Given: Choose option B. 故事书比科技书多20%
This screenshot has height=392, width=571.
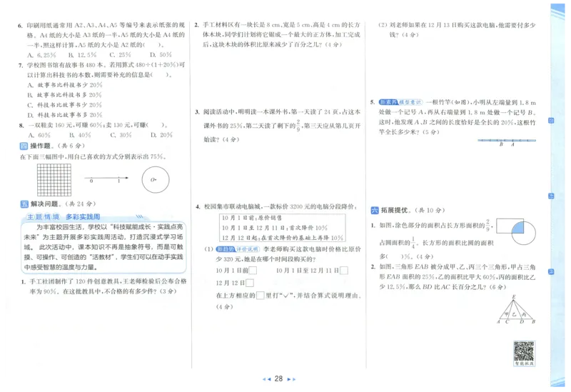Looking at the screenshot, I should (x=64, y=95).
